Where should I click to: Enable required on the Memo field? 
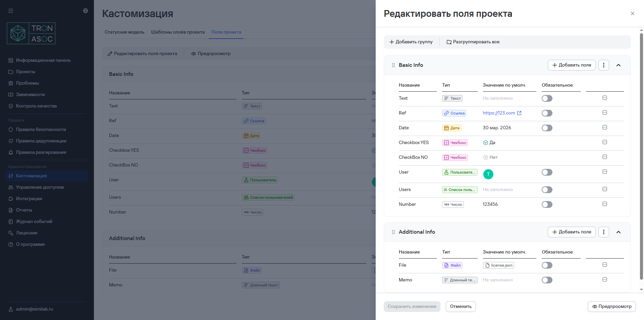tap(547, 280)
